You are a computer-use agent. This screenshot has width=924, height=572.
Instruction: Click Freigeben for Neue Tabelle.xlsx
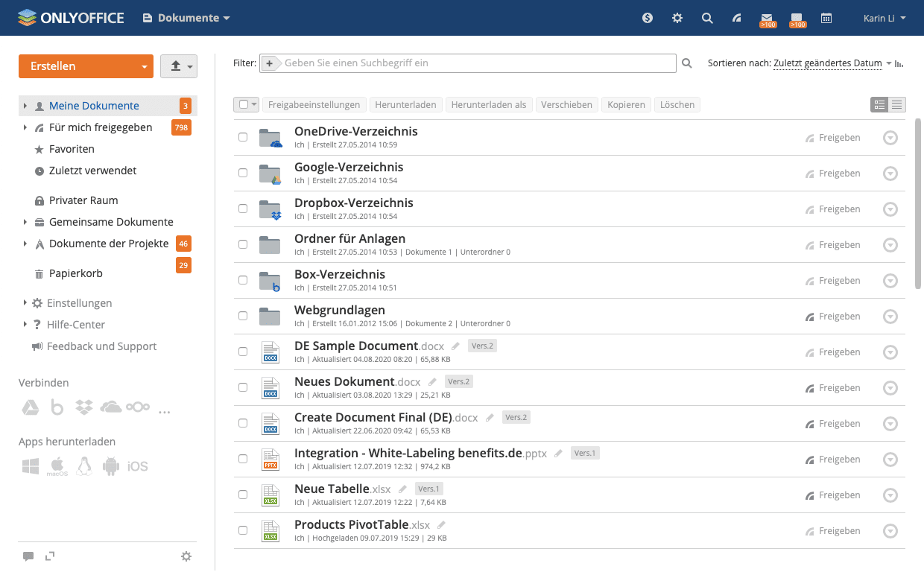tap(832, 495)
